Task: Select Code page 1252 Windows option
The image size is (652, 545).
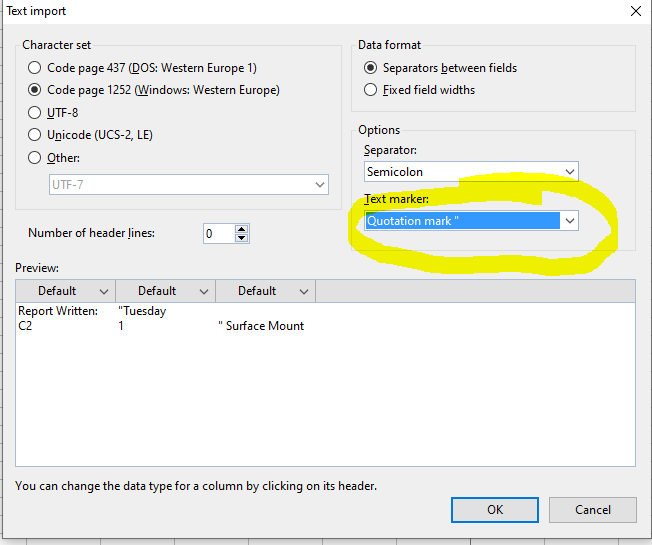Action: pyautogui.click(x=36, y=90)
